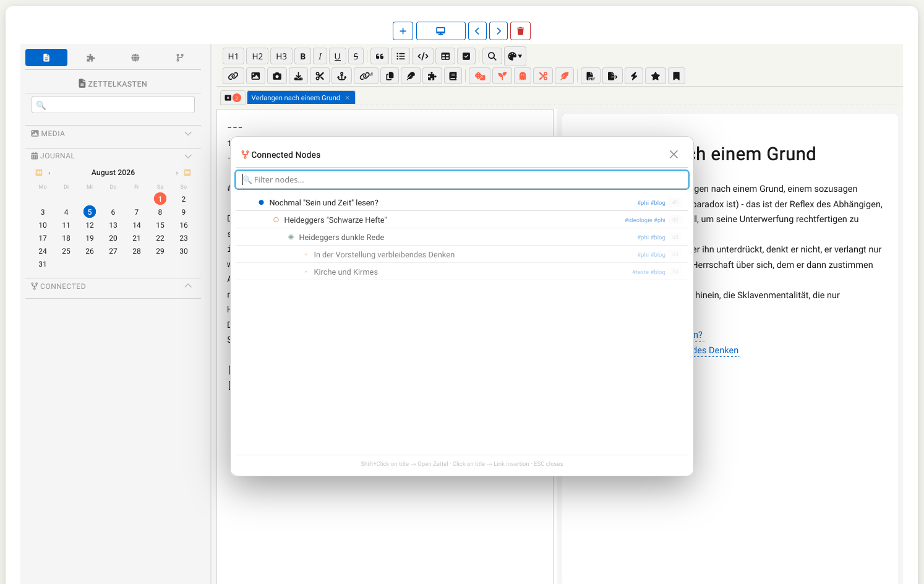This screenshot has height=584, width=924.
Task: Apply H1 heading format
Action: click(233, 56)
